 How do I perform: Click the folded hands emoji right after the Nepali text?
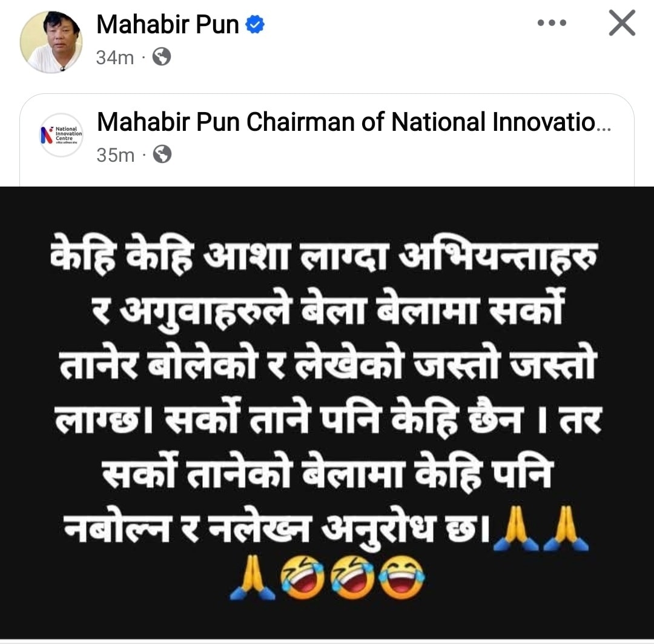(x=517, y=528)
